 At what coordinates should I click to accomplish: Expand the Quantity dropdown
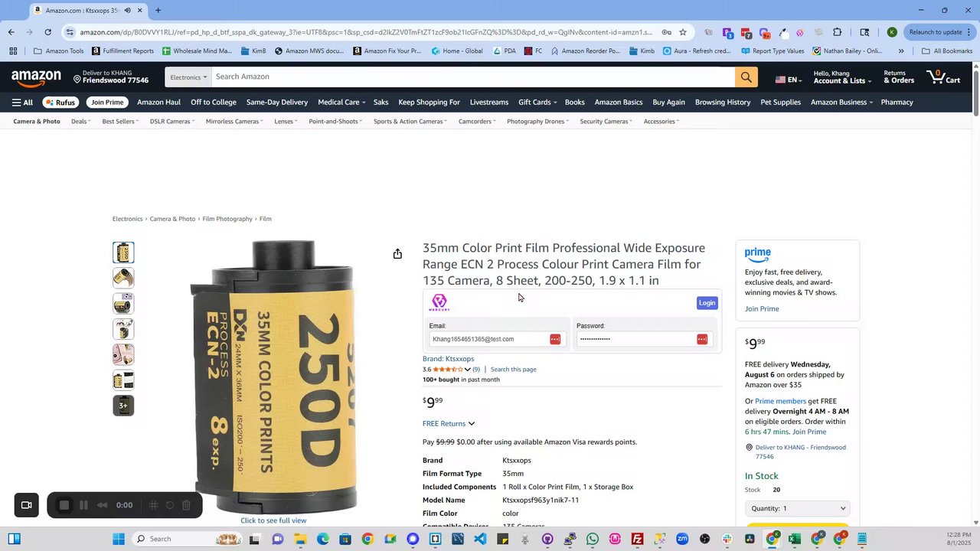(x=798, y=508)
